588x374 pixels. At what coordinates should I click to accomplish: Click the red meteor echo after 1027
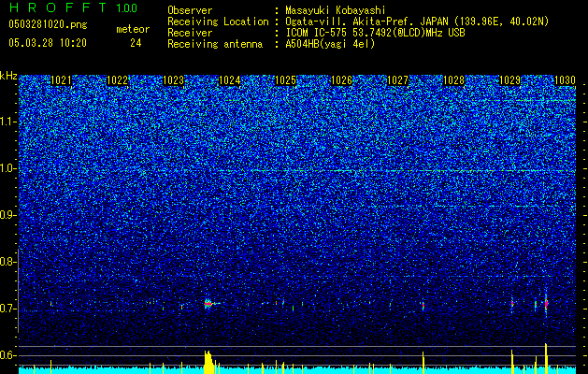tap(423, 305)
